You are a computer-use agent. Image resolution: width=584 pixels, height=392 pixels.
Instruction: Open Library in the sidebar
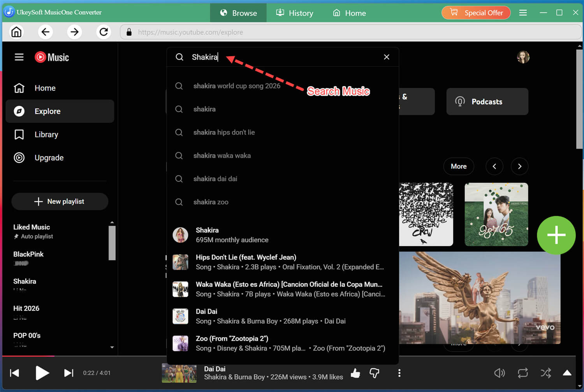[60, 135]
